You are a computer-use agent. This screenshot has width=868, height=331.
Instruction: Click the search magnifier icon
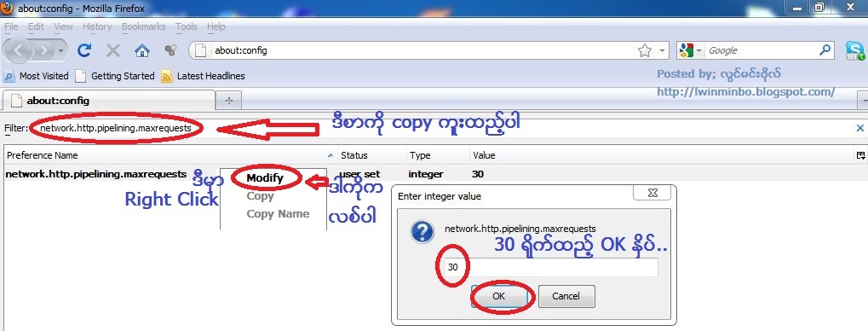tap(825, 50)
